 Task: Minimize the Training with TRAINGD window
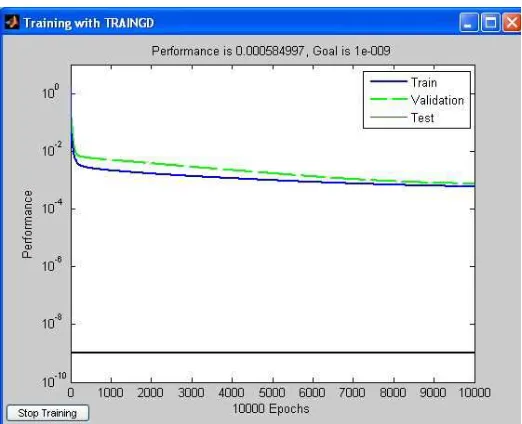pyautogui.click(x=468, y=23)
